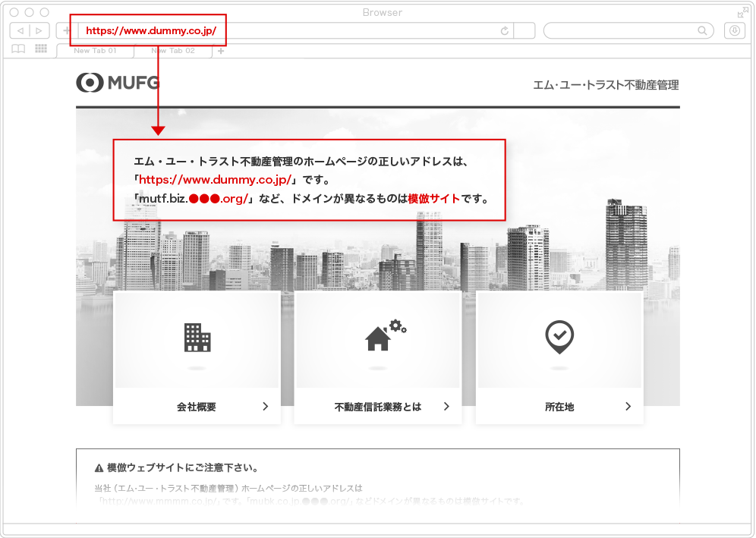Click the house with gears icon

[386, 335]
